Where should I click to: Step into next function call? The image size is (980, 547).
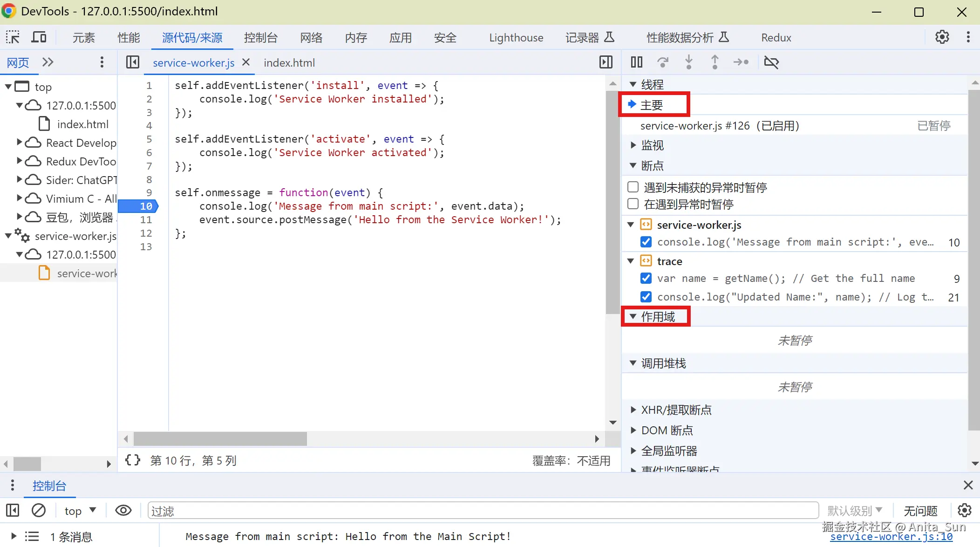click(688, 62)
